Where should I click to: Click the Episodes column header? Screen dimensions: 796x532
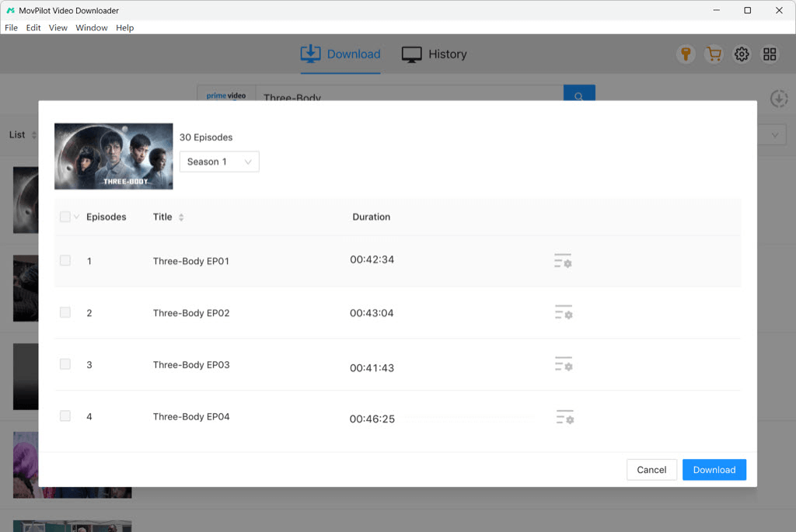click(x=106, y=217)
